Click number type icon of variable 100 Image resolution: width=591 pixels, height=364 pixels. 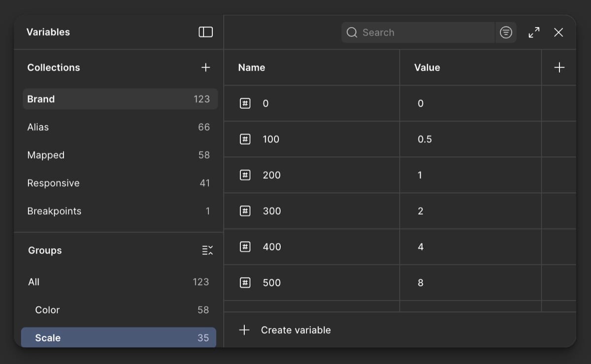coord(245,139)
